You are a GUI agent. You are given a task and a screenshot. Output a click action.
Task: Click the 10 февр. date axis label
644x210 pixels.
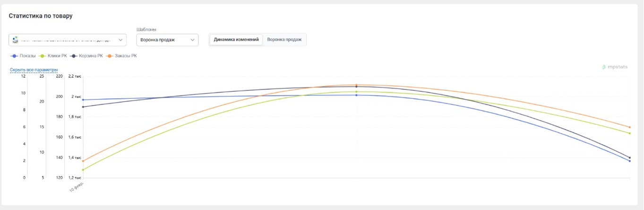77,186
